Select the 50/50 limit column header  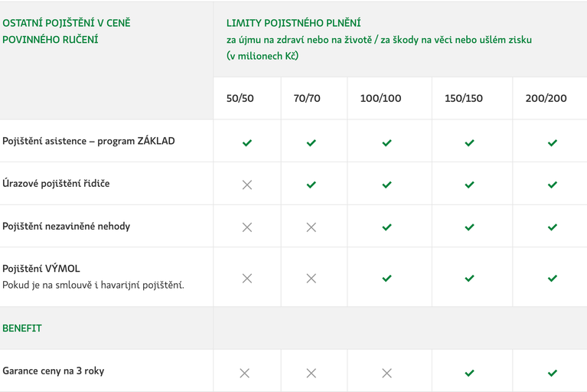click(240, 98)
